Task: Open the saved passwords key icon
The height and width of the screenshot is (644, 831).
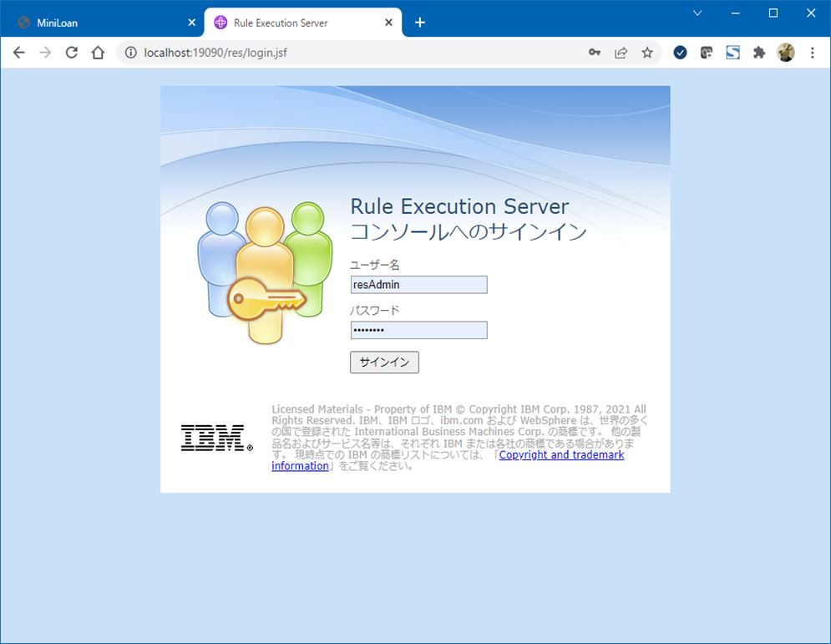Action: click(595, 53)
